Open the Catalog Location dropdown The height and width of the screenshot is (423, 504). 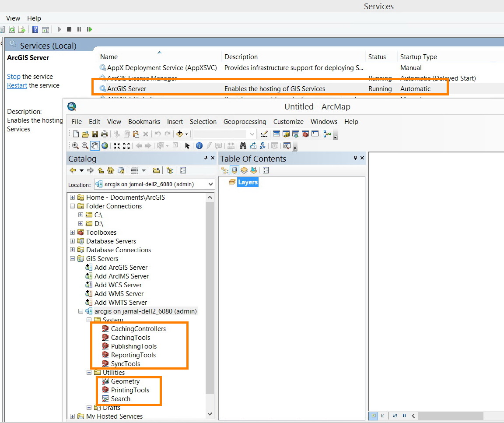point(210,184)
